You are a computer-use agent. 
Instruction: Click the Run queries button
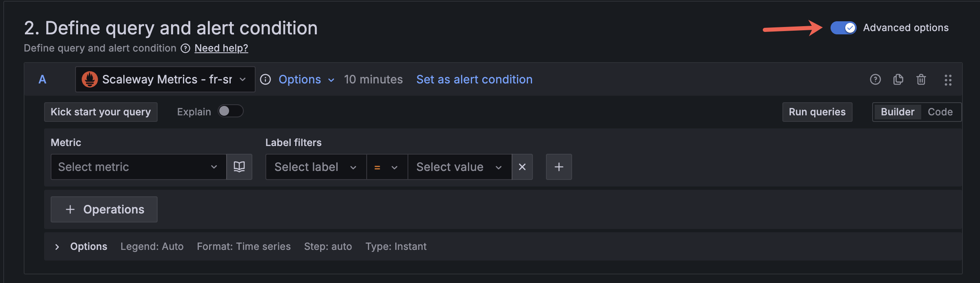click(817, 112)
